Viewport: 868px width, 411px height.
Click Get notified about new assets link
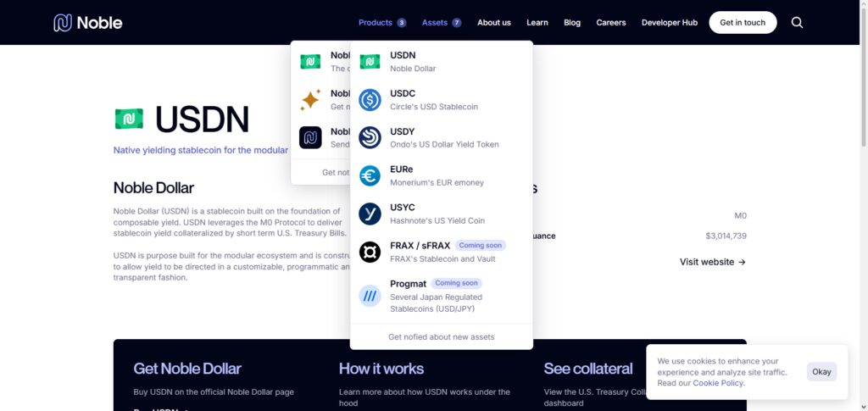point(441,337)
